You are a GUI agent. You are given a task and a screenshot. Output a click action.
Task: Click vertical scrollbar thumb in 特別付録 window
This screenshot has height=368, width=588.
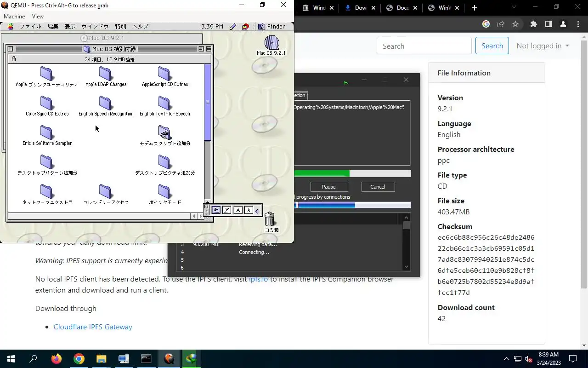pyautogui.click(x=208, y=102)
